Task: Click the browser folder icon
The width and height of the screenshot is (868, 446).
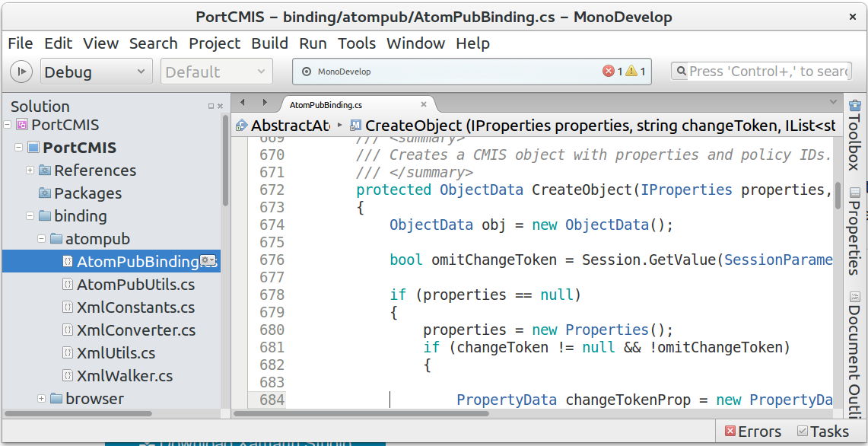Action: (x=56, y=398)
